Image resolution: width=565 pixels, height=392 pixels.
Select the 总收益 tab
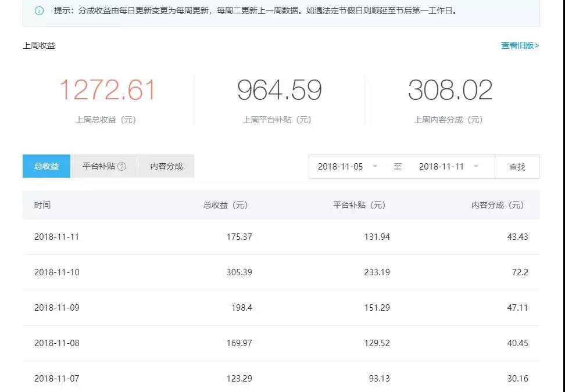click(x=47, y=166)
